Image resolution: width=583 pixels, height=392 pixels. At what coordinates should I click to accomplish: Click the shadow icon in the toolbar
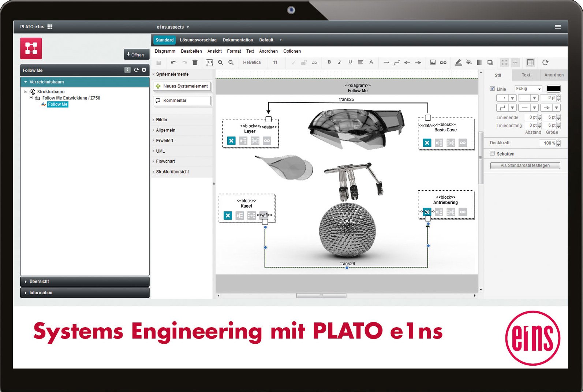(x=490, y=63)
